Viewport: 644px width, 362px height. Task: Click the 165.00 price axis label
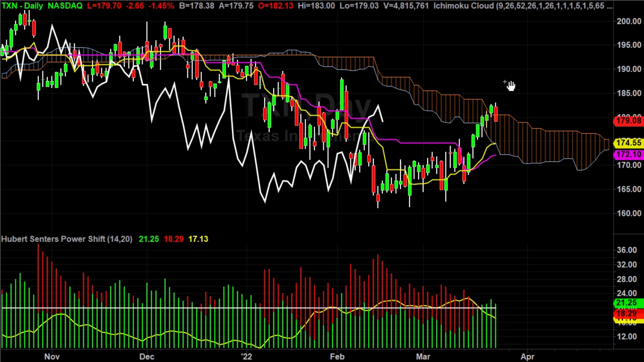(x=629, y=189)
